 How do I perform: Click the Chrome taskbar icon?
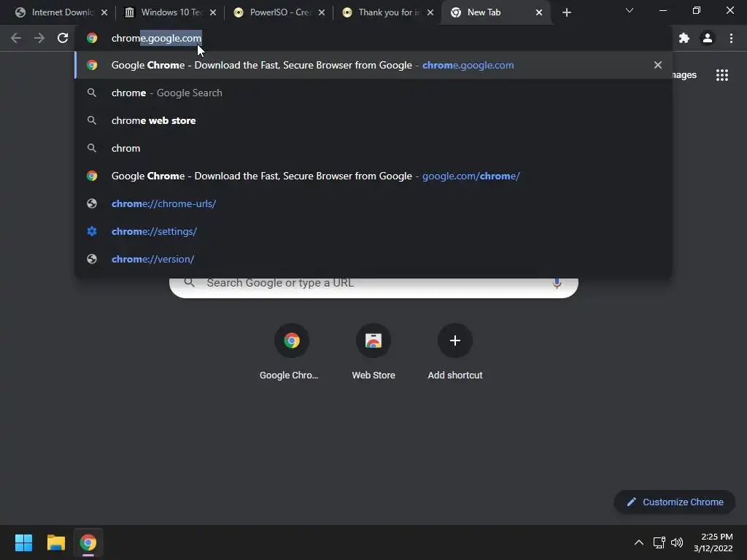tap(88, 542)
